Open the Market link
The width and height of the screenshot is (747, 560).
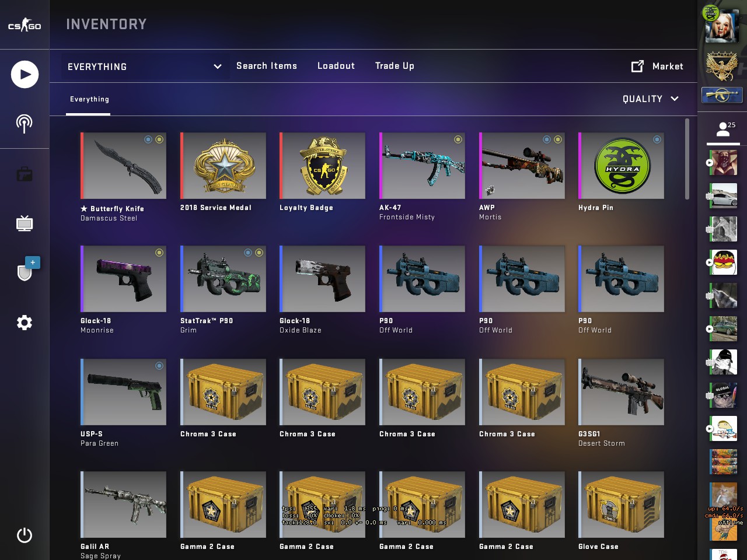click(x=658, y=66)
